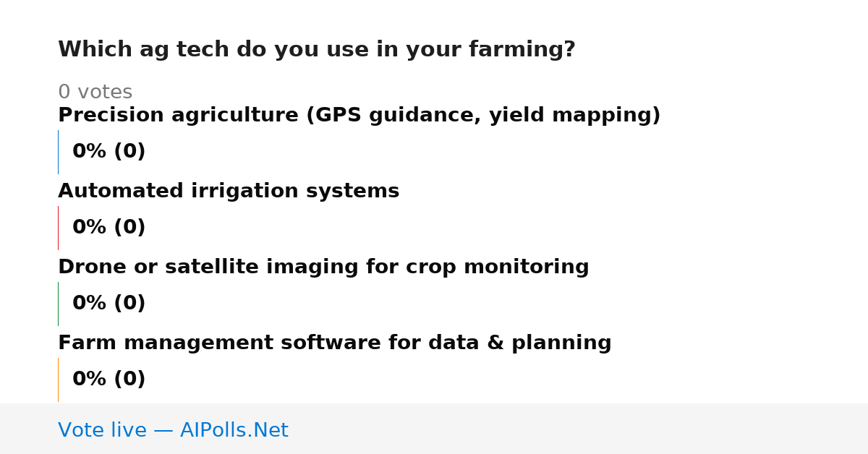The height and width of the screenshot is (454, 868).
Task: Click 0% (0) result under Automated irrigation
Action: 109,228
